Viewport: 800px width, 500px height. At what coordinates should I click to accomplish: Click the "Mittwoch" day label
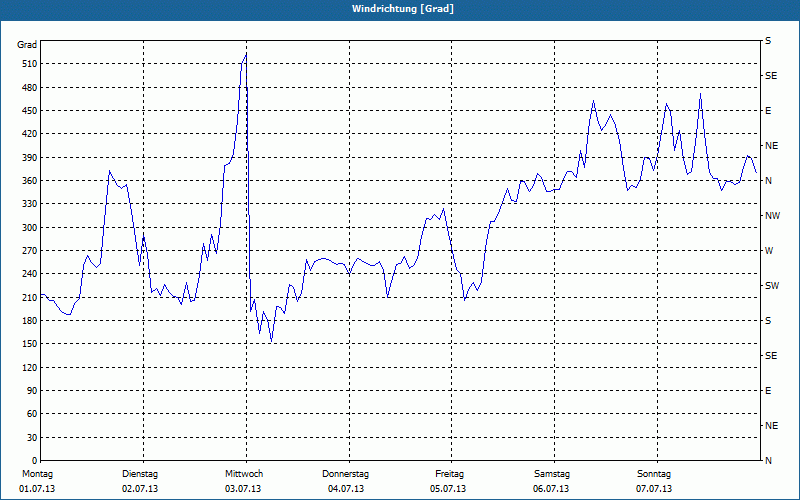(x=244, y=474)
